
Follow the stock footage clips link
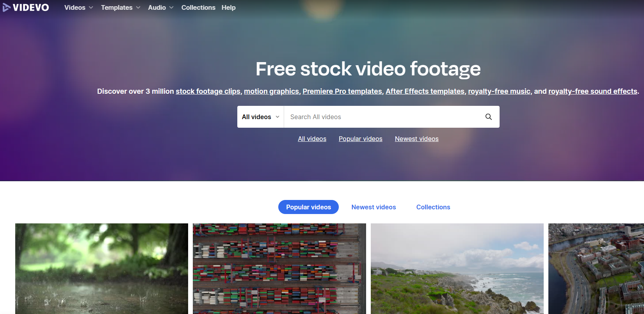coord(208,91)
